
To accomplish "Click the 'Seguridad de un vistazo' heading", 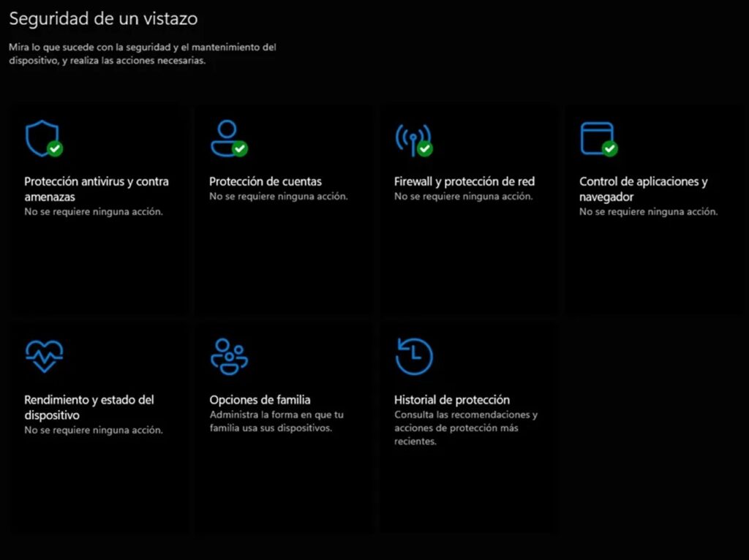I will click(103, 18).
